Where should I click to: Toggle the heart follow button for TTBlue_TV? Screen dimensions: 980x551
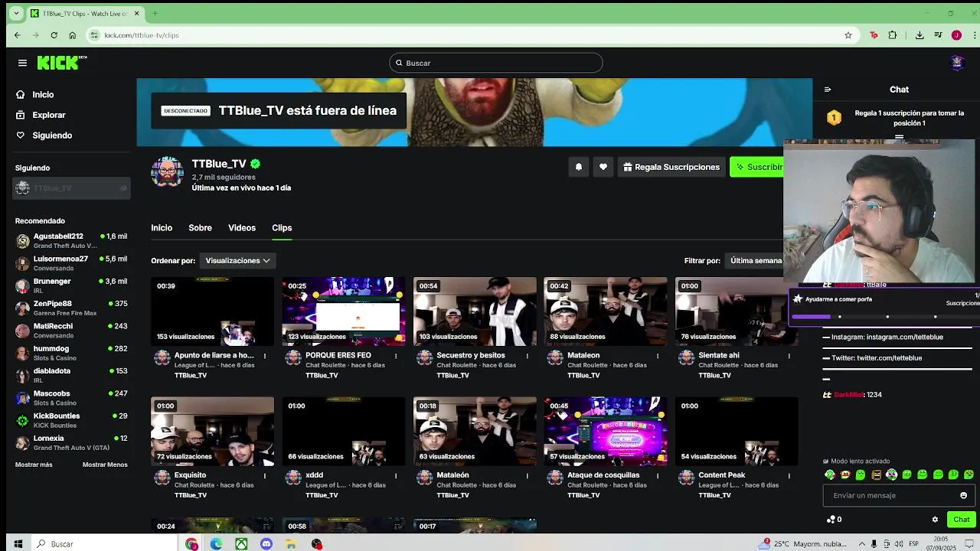(x=603, y=167)
